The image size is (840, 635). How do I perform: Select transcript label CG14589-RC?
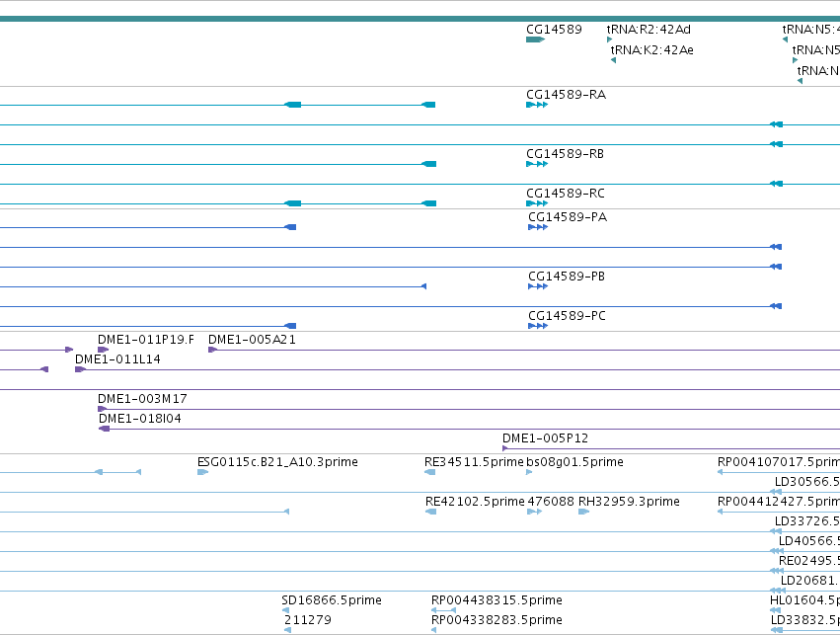coord(566,193)
